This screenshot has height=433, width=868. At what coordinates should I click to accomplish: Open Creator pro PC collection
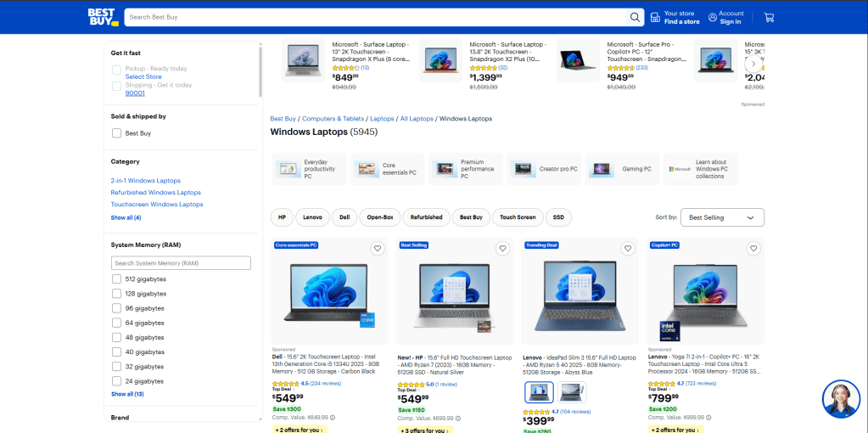tap(544, 169)
